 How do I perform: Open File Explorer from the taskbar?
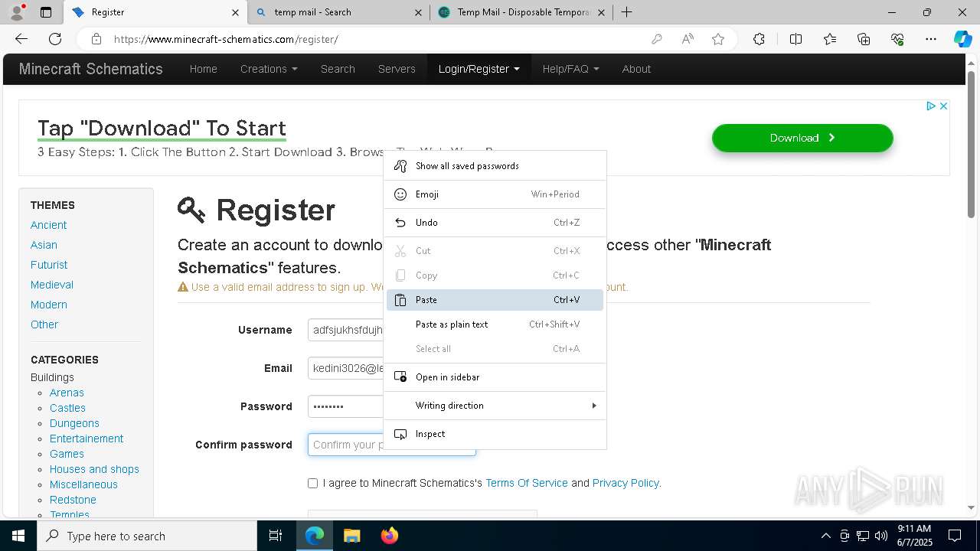[351, 536]
